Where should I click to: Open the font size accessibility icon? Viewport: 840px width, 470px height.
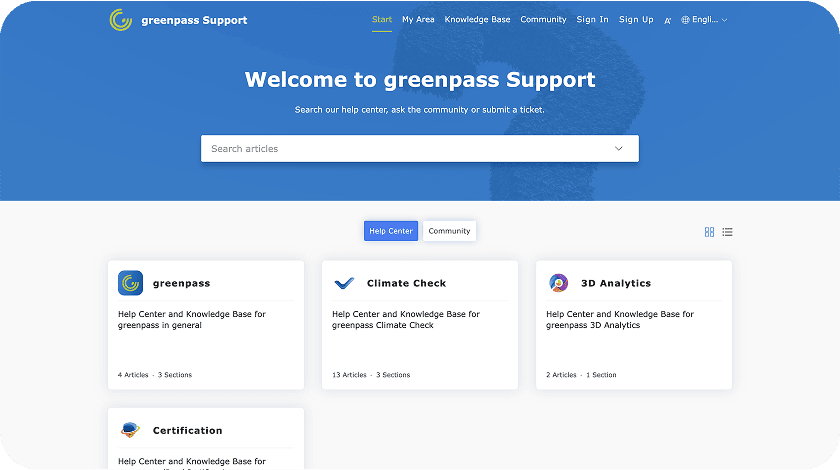click(x=668, y=20)
